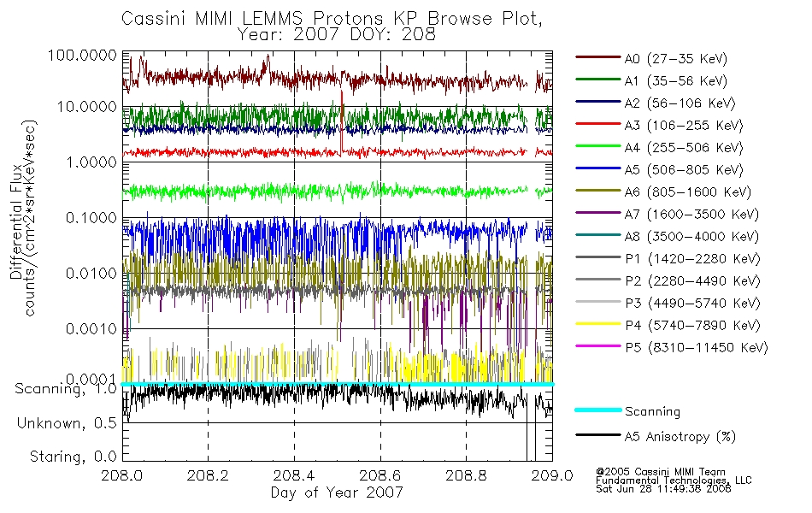Click the Staring, 0.0 axis label
Viewport: 812px width, 513px height.
click(73, 457)
